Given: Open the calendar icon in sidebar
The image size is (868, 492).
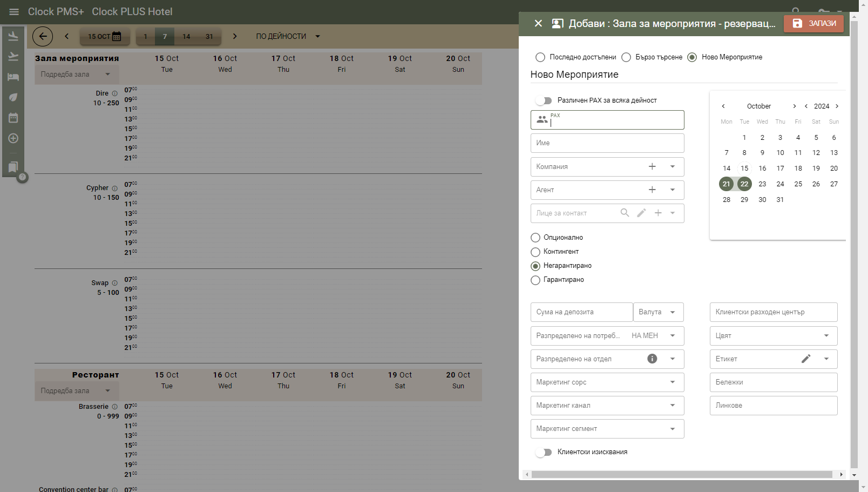Looking at the screenshot, I should click(x=13, y=118).
